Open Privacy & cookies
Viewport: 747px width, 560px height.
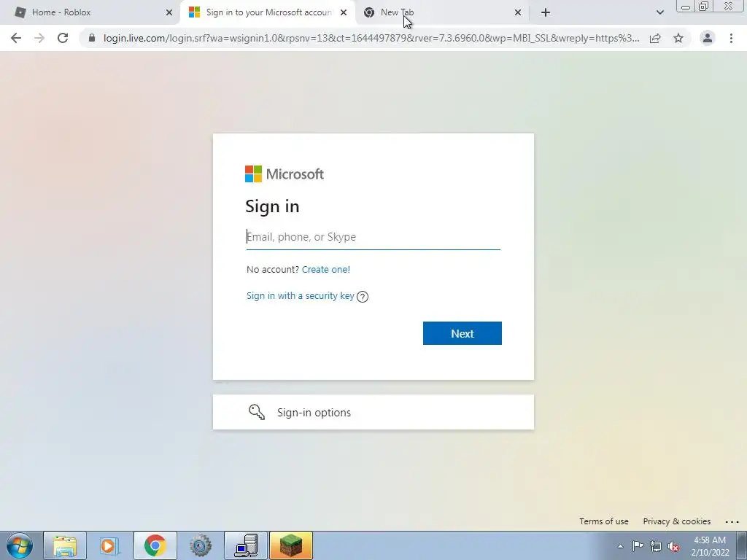coord(676,521)
